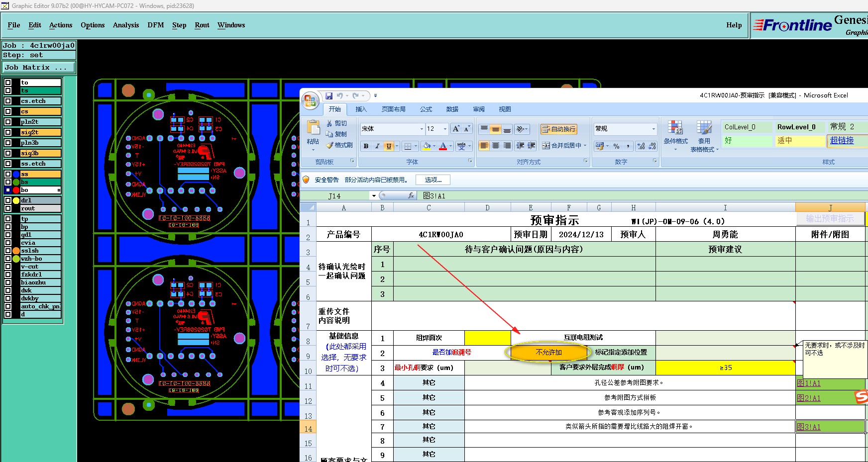Increase font size with large A
This screenshot has width=868, height=462.
click(456, 129)
